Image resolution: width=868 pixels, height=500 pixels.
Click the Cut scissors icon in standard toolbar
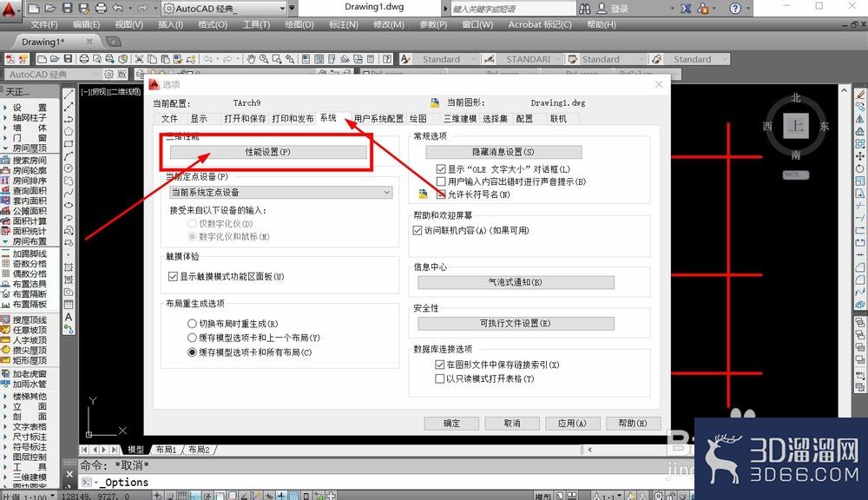click(140, 59)
